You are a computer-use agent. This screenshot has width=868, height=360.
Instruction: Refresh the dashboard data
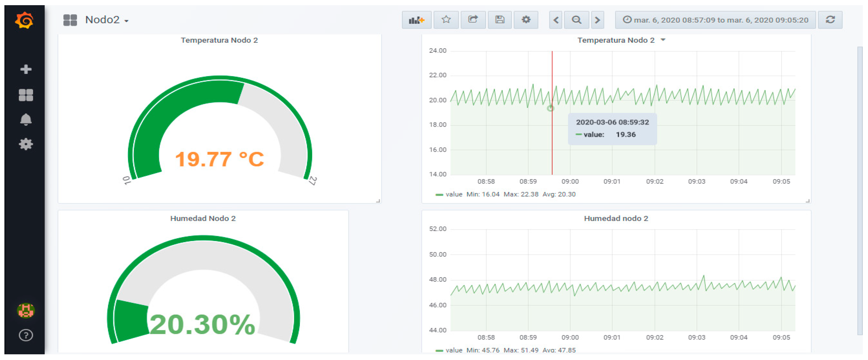(x=830, y=20)
